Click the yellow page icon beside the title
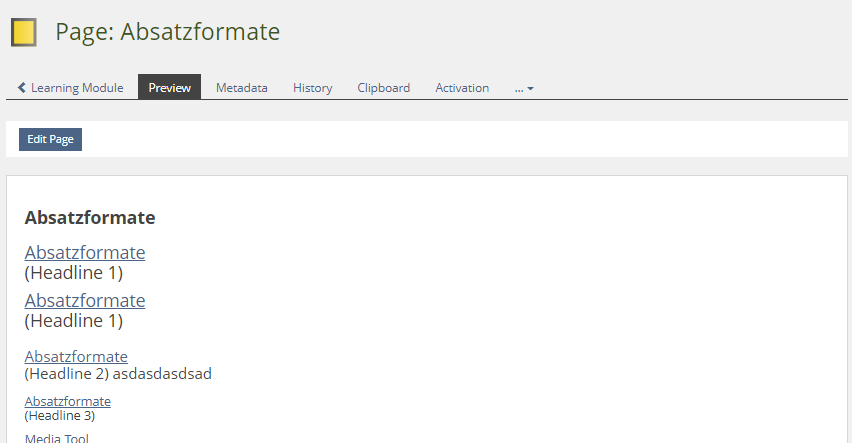The height and width of the screenshot is (443, 852). [x=24, y=33]
